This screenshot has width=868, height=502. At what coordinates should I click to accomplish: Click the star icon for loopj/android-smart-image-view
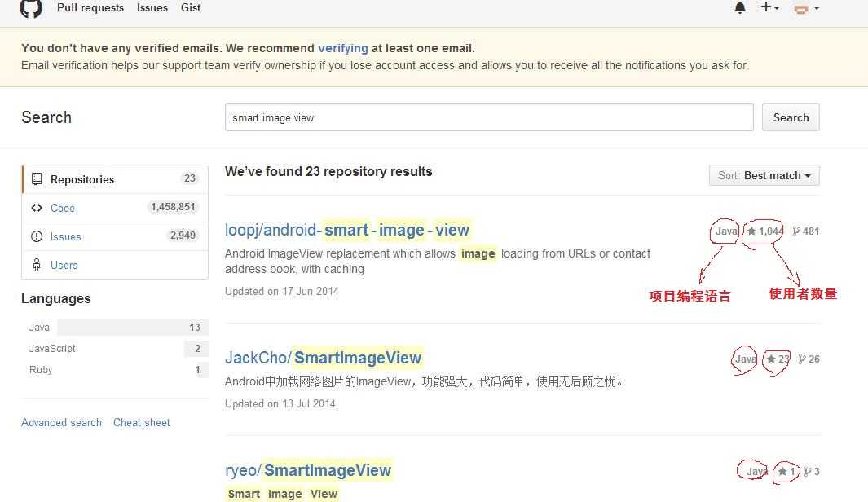point(751,231)
